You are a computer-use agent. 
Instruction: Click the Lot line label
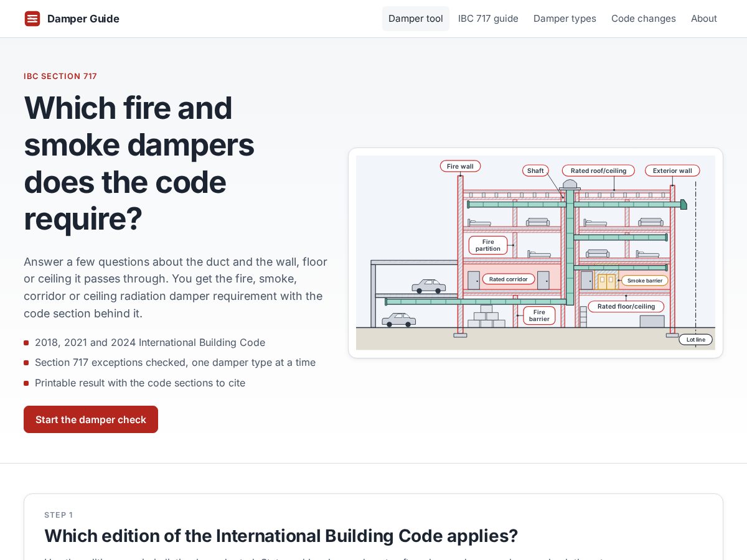[x=696, y=340]
